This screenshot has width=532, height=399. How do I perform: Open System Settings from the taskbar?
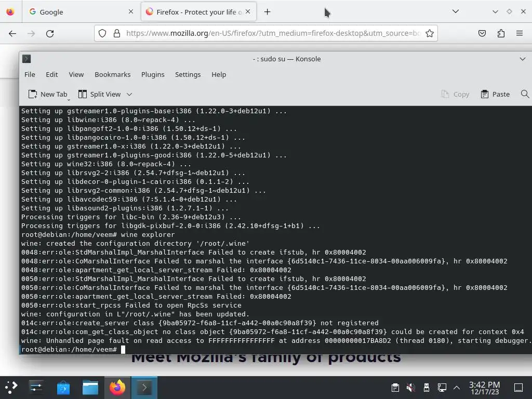(36, 387)
